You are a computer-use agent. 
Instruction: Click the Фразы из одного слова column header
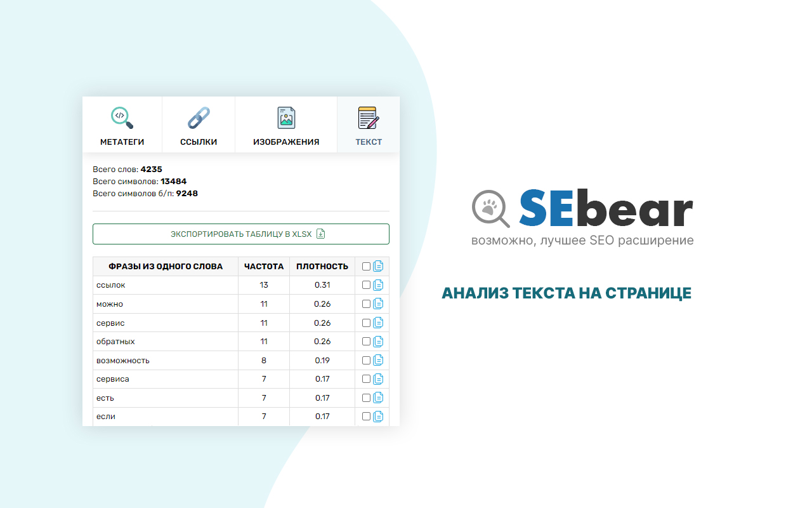166,267
